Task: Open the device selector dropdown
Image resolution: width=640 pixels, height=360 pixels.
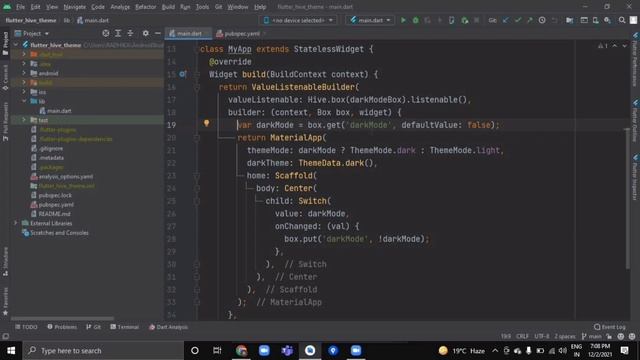Action: coord(298,20)
